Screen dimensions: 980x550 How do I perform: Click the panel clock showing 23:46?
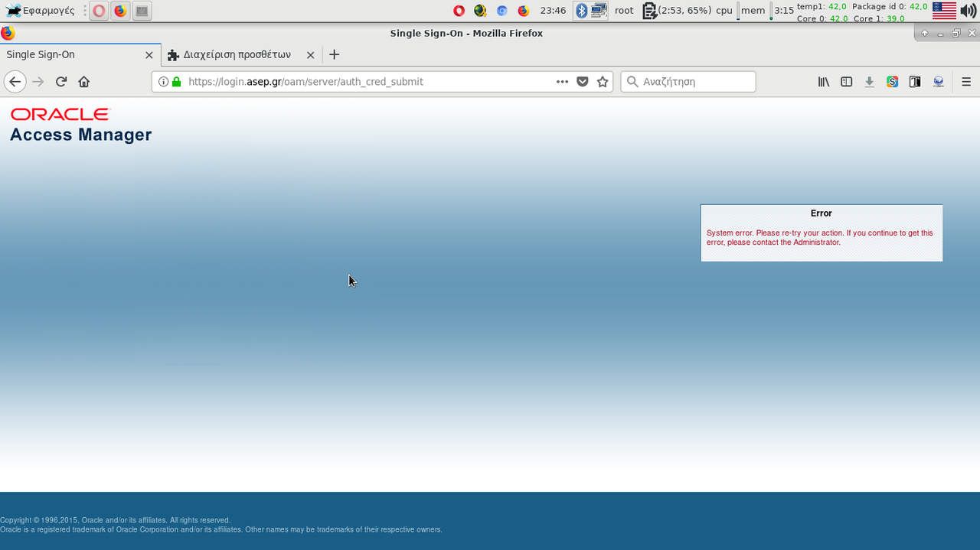pos(553,11)
